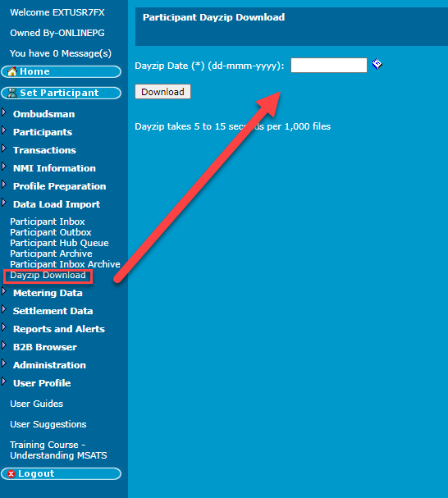Open the Set Participant label
This screenshot has height=498, width=448.
pos(59,93)
